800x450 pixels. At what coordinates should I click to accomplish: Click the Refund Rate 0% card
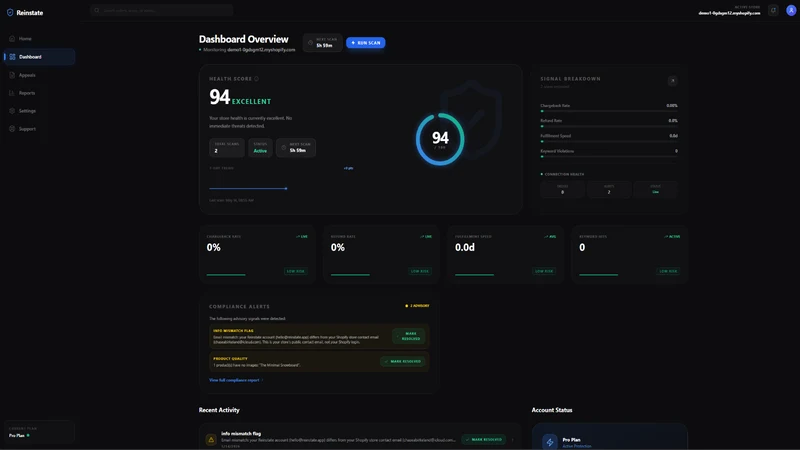pos(381,254)
